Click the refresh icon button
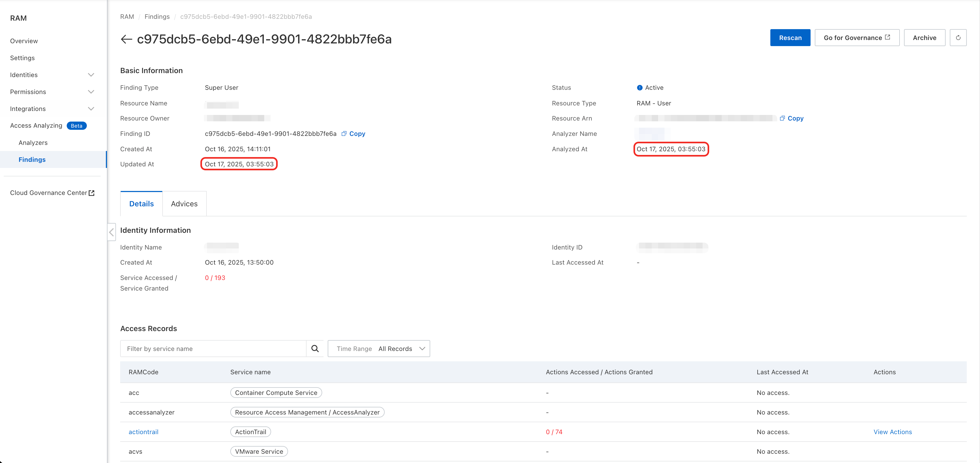This screenshot has width=980, height=463. pos(958,38)
